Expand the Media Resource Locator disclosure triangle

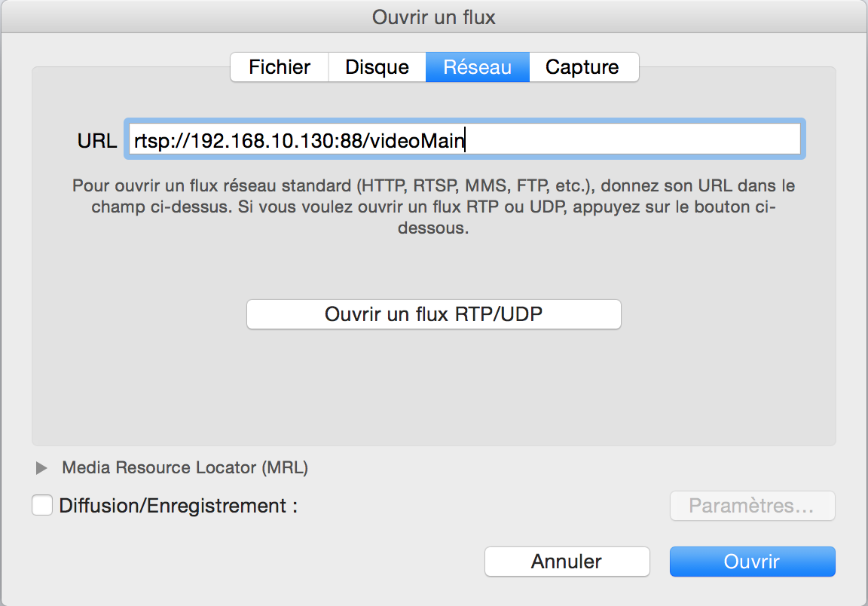pos(41,468)
